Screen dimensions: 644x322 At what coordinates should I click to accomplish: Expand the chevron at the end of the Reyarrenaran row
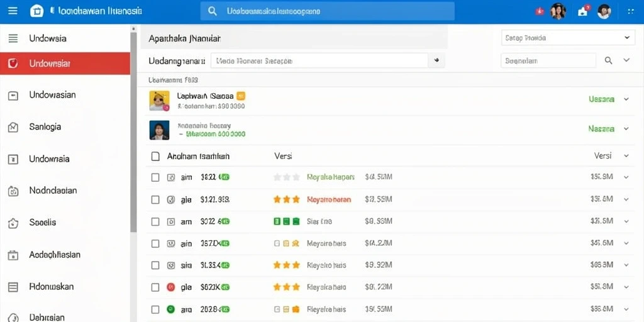click(x=626, y=199)
